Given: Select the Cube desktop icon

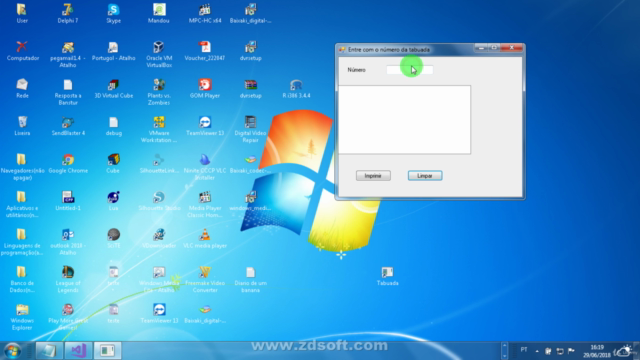Looking at the screenshot, I should 113,163.
